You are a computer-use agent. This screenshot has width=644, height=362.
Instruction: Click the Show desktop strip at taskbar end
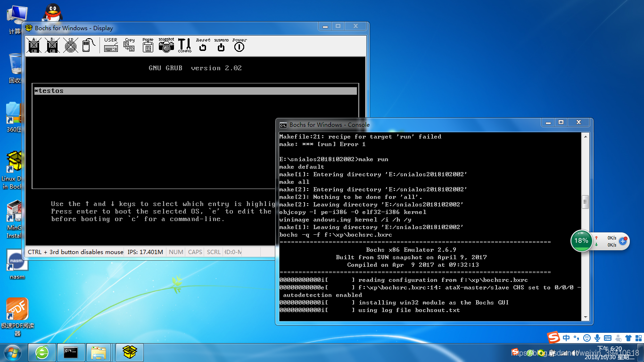641,352
